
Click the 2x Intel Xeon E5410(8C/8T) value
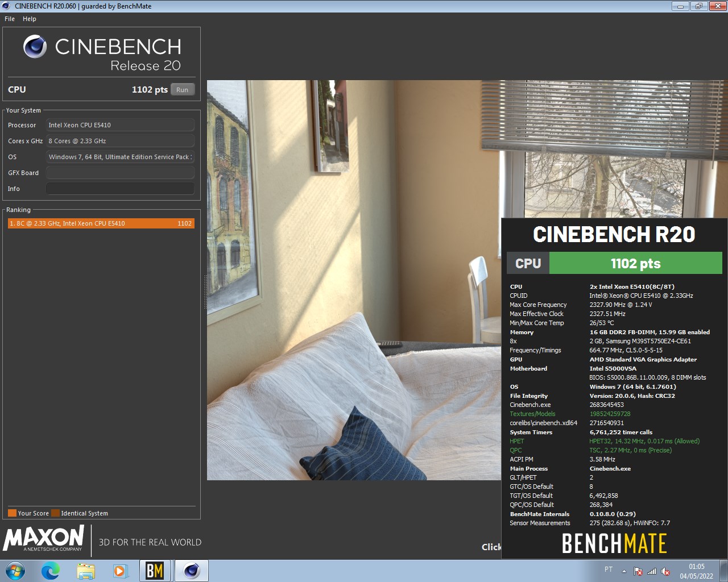[632, 286]
